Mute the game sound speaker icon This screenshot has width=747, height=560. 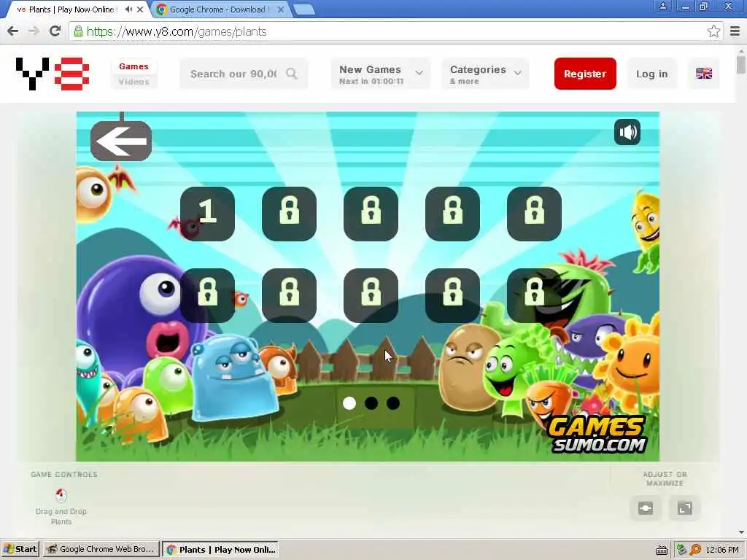[x=627, y=132]
